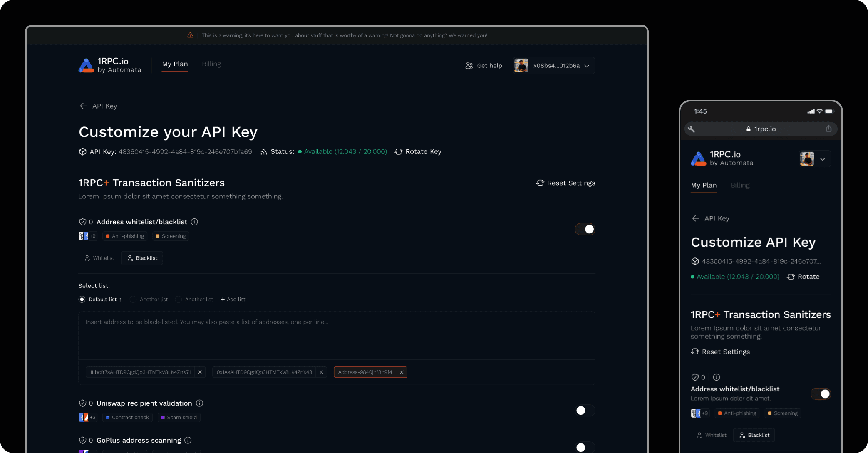Viewport: 868px width, 453px height.
Task: Click the black-list address input text area
Action: [336, 335]
